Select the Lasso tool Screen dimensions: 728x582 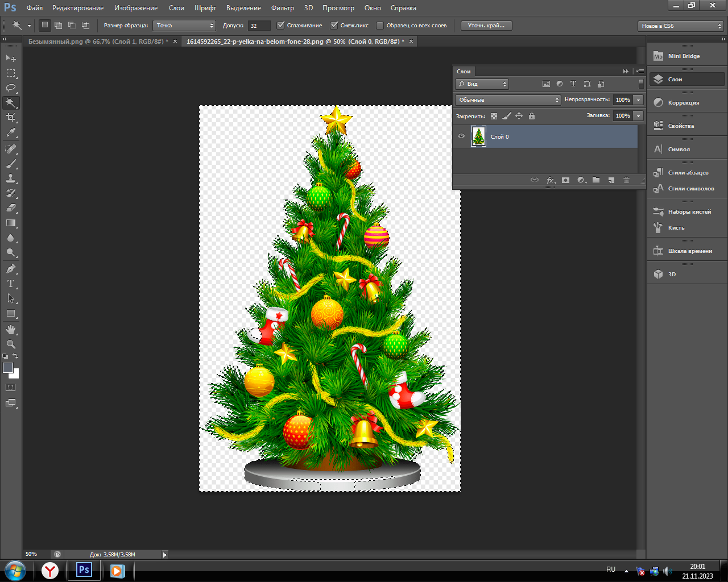click(11, 88)
